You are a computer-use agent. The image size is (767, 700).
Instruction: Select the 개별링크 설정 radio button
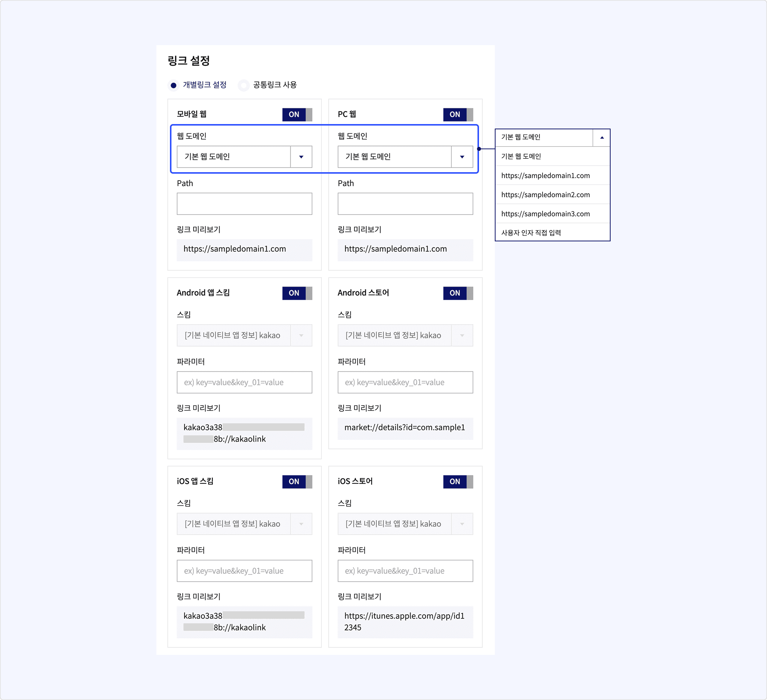point(173,85)
